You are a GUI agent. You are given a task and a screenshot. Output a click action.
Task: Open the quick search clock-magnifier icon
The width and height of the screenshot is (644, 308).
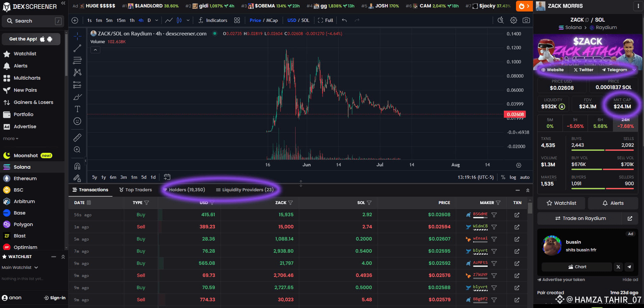501,20
